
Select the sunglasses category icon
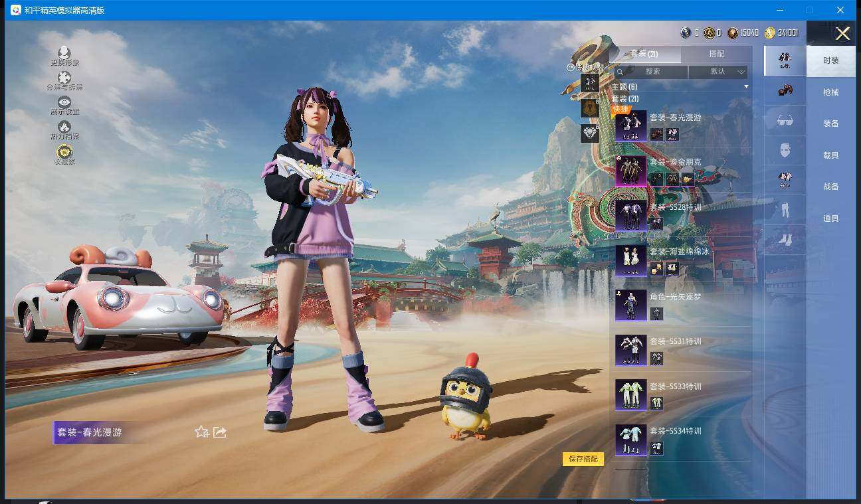(x=785, y=120)
